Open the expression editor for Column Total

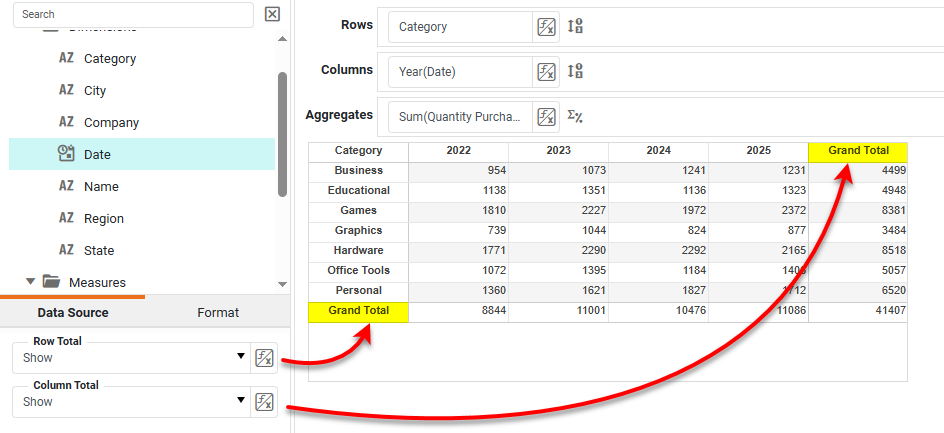[264, 402]
